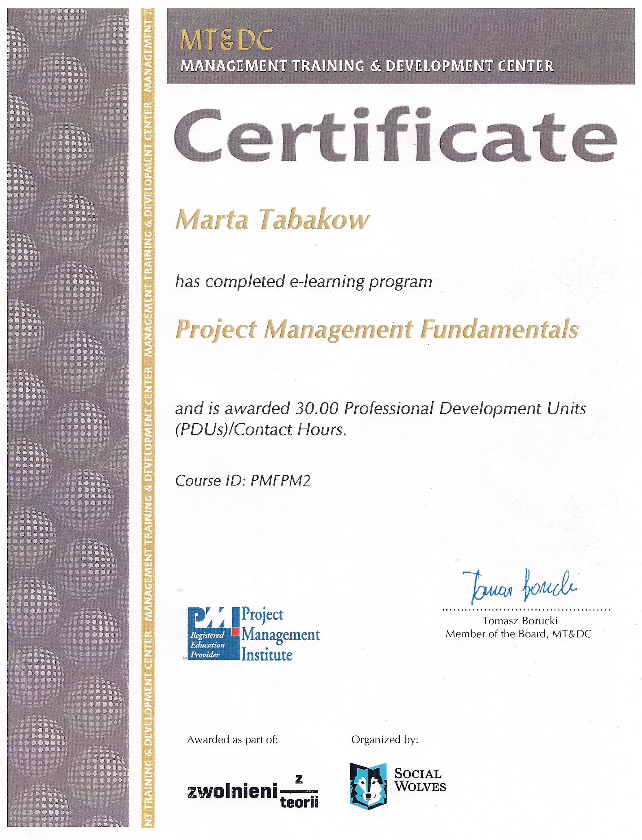
Task: Click the 'Organized by:' label
Action: (385, 740)
